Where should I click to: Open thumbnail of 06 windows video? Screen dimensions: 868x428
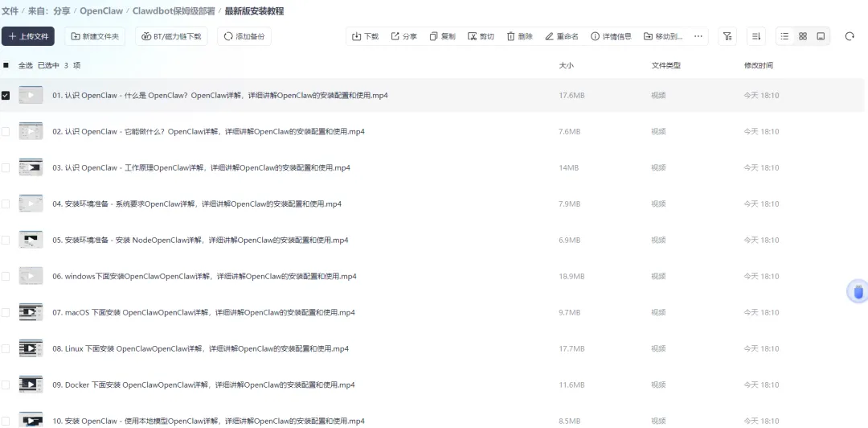click(31, 276)
